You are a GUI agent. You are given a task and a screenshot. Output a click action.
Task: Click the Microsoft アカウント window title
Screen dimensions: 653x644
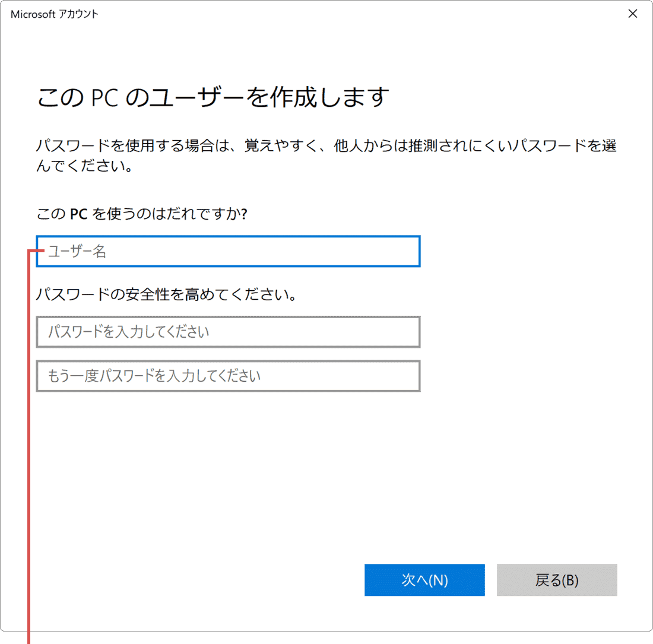click(55, 14)
